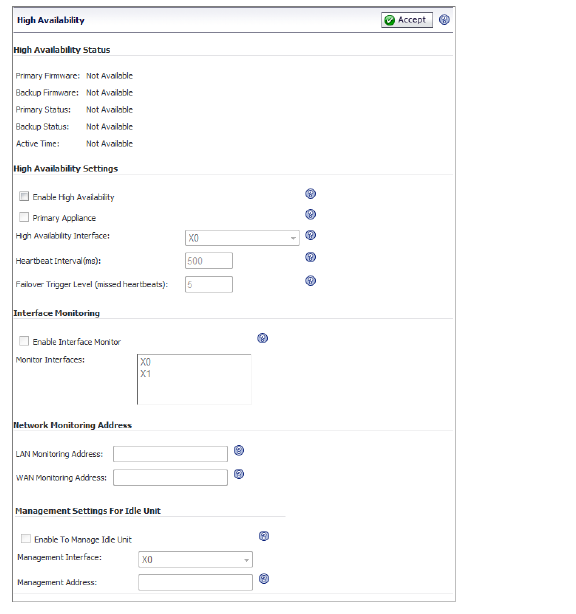Tick the Primary Appliance checkbox
576x614 pixels.
pos(24,217)
